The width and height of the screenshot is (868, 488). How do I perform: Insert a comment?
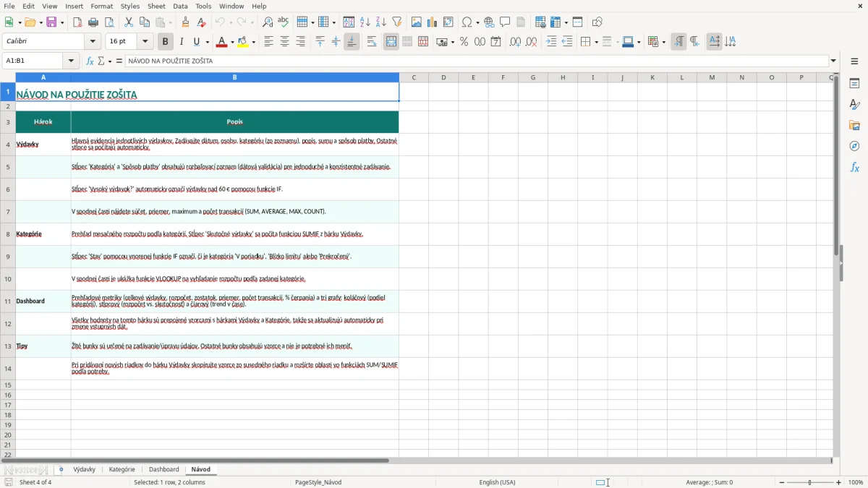506,22
